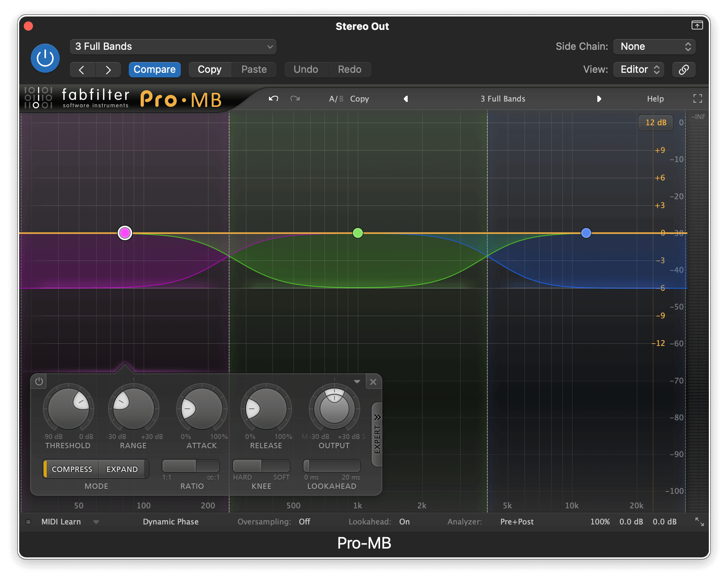Click the MIDI Learn indicator circle
728x580 pixels.
[28, 522]
